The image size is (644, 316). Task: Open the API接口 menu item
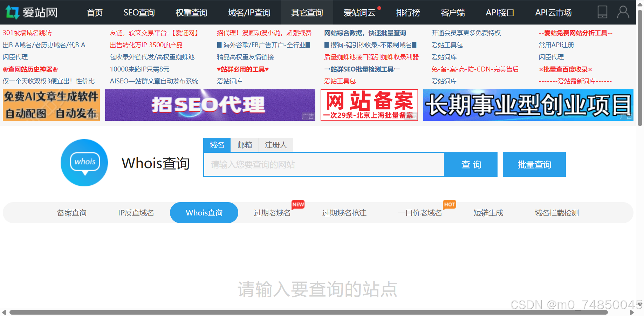[x=500, y=13]
